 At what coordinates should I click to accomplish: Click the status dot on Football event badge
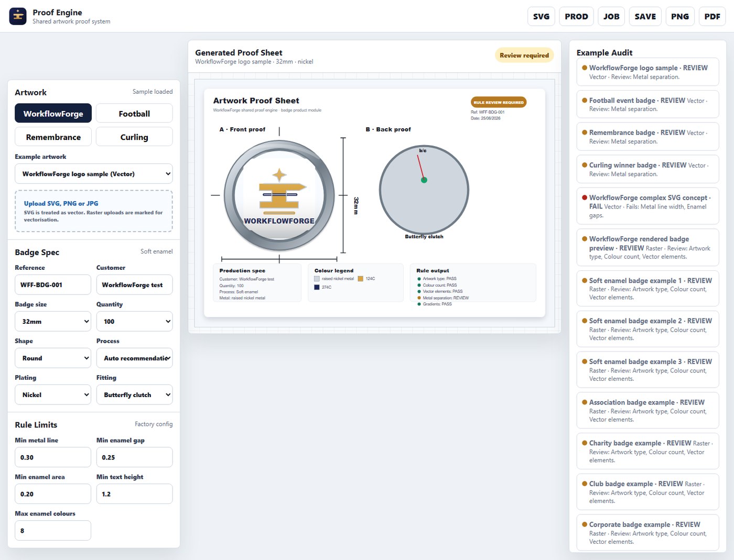click(x=585, y=100)
